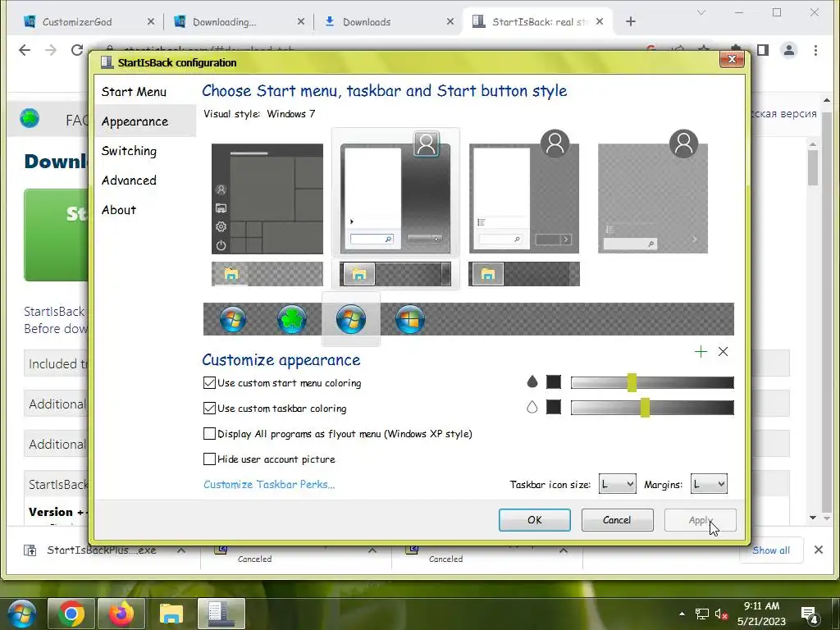Open Chrome three-dot menu

click(x=815, y=50)
